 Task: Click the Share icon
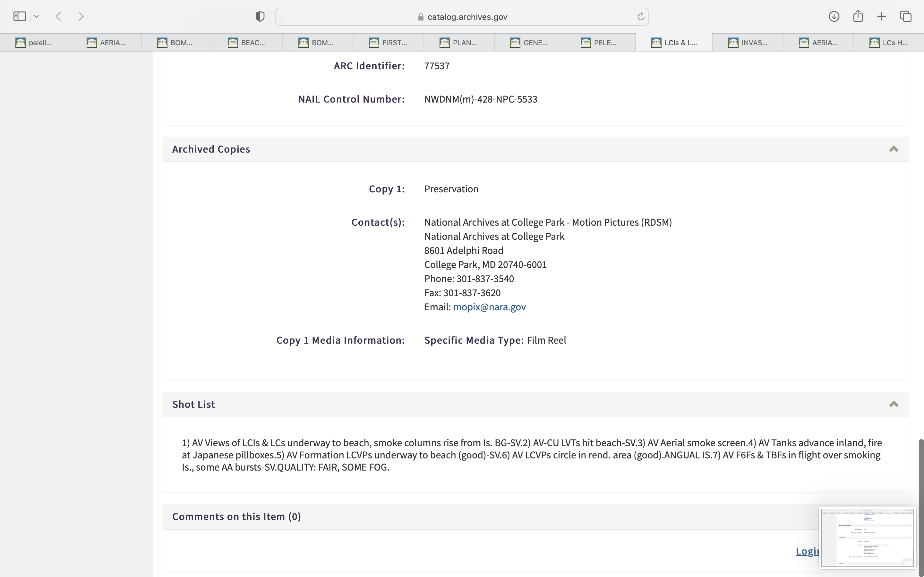coord(858,16)
